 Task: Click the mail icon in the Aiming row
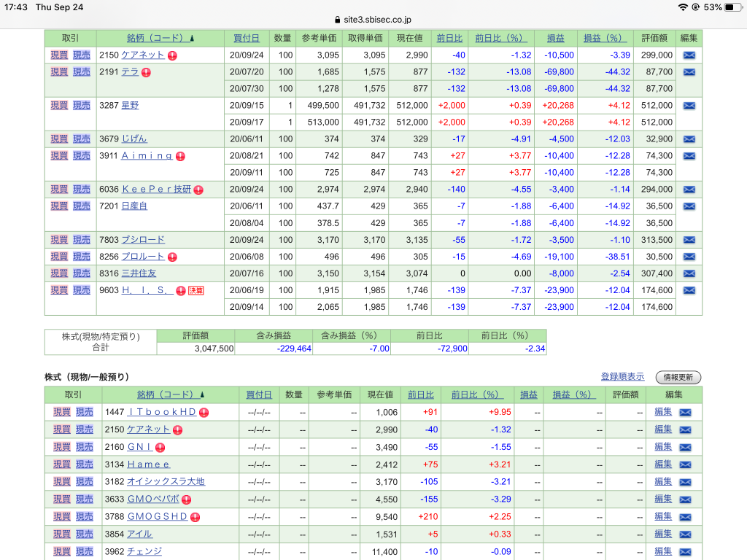coord(689,156)
